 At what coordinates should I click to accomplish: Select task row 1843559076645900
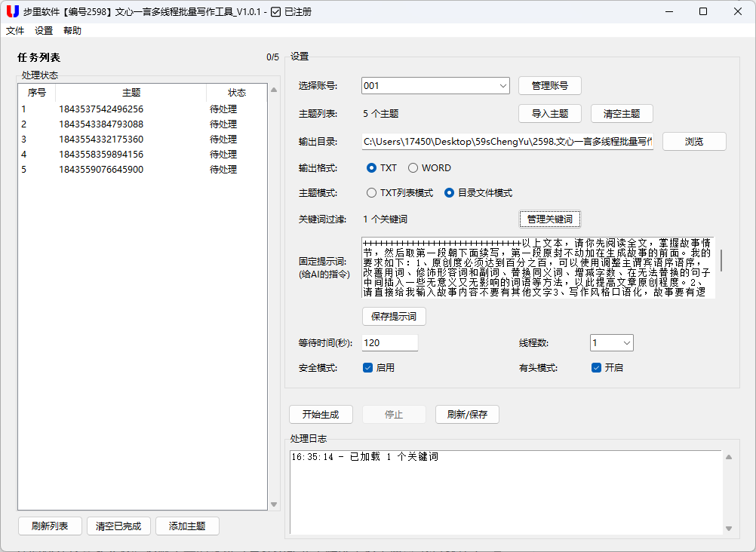click(x=143, y=169)
